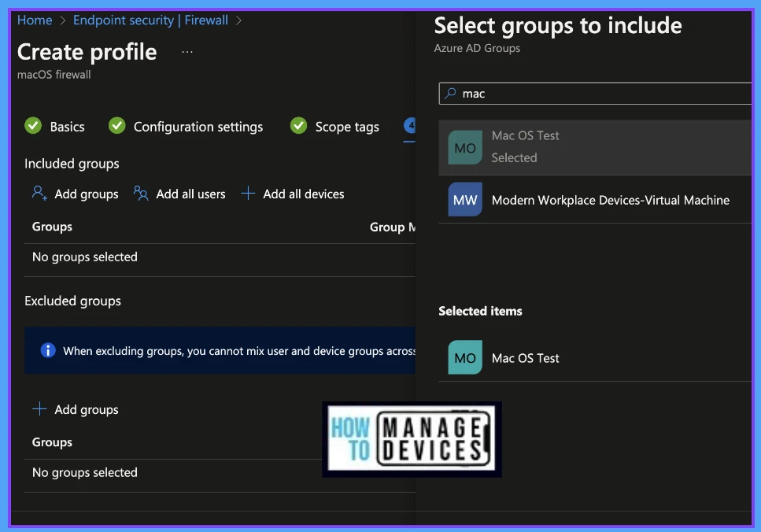Open Endpoint security | Firewall breadcrumb
Screen dimensions: 761x532
tap(150, 20)
